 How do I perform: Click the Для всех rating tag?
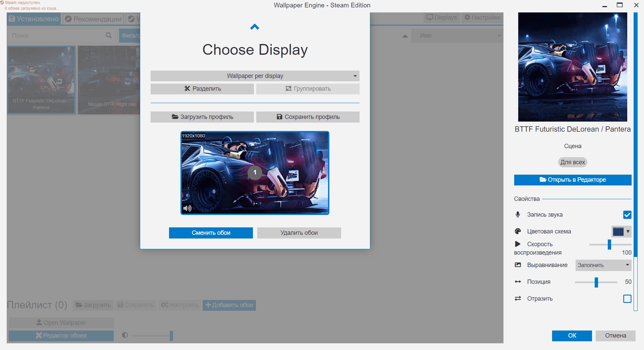[x=573, y=162]
